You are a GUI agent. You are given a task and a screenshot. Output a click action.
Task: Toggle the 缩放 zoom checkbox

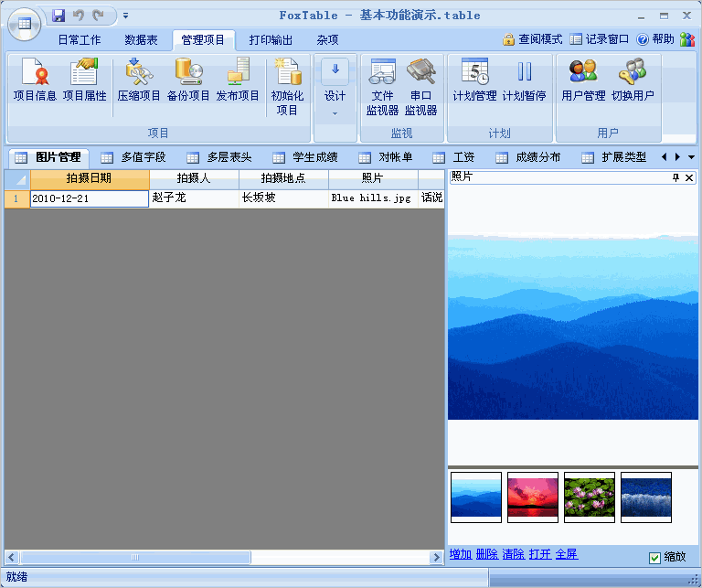click(x=654, y=558)
